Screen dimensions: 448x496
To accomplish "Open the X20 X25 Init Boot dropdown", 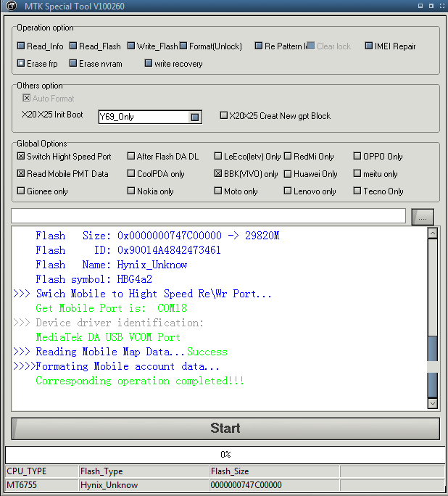I will tap(195, 117).
